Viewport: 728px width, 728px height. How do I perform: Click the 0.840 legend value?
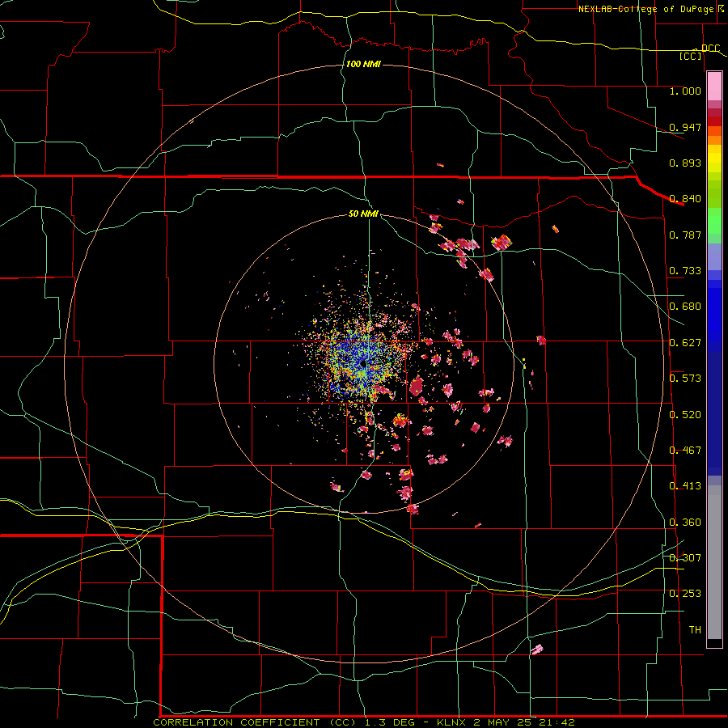685,199
